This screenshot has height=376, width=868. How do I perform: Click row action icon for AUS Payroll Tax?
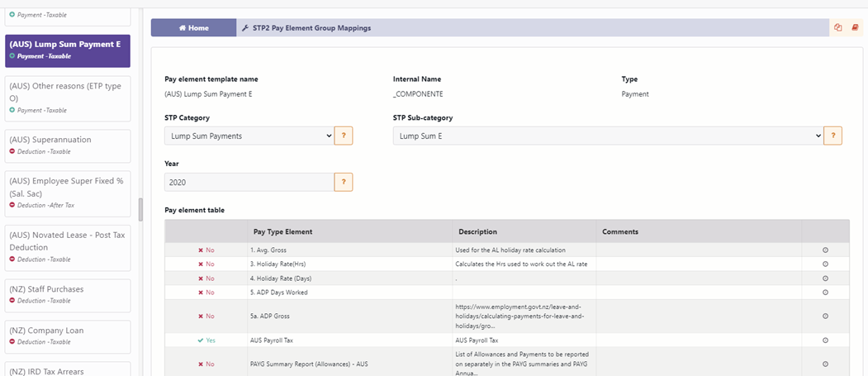(x=825, y=340)
